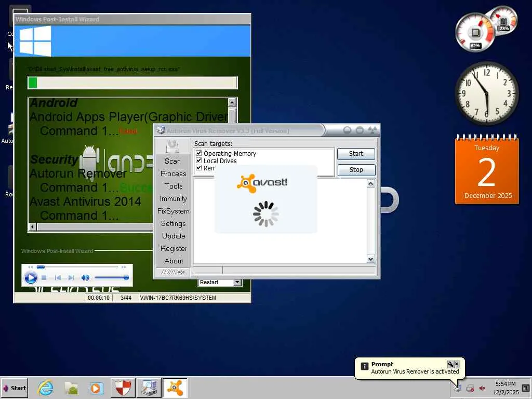Click the media player seek bar
Viewport: 532px width, 399px height.
pyautogui.click(x=77, y=267)
